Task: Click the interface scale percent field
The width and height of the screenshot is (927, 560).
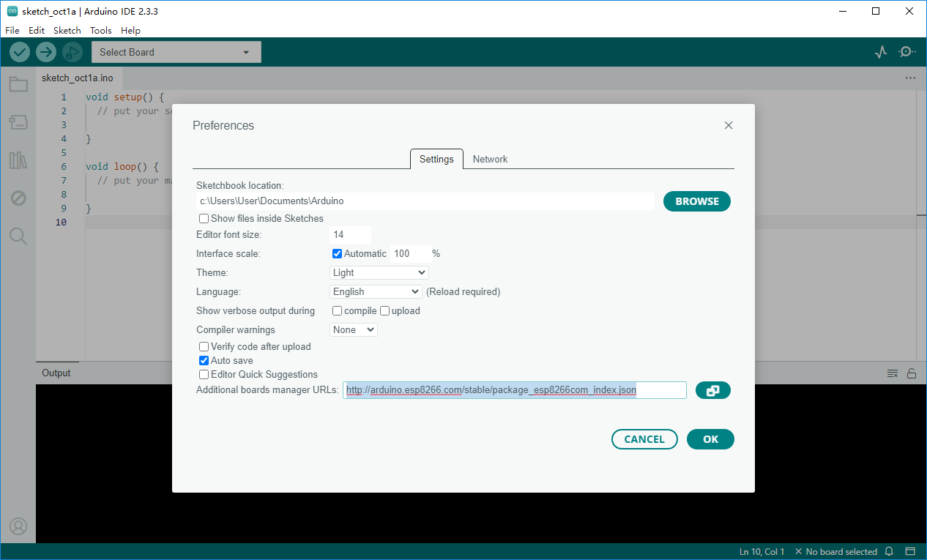Action: (410, 253)
